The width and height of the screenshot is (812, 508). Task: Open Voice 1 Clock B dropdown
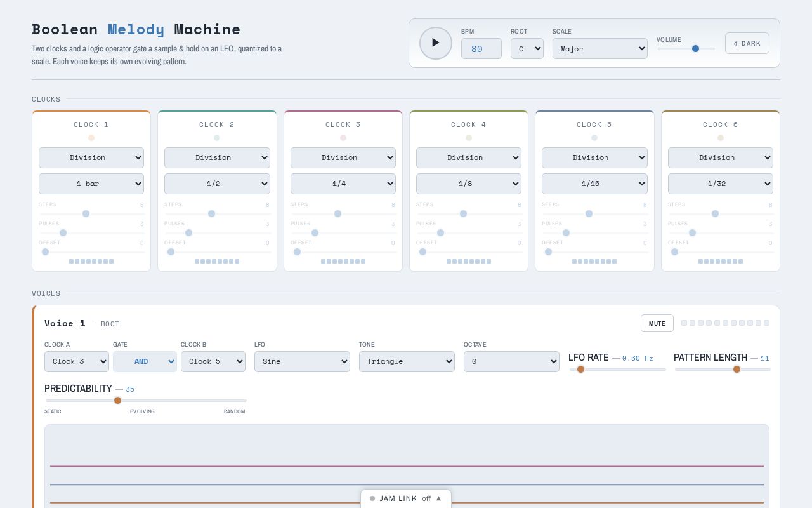point(213,361)
